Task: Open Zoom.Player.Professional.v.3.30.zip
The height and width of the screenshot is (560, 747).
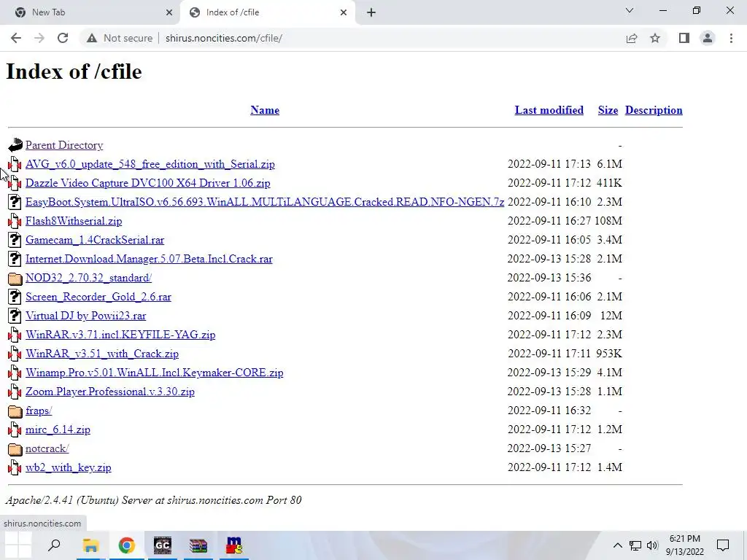Action: tap(110, 392)
